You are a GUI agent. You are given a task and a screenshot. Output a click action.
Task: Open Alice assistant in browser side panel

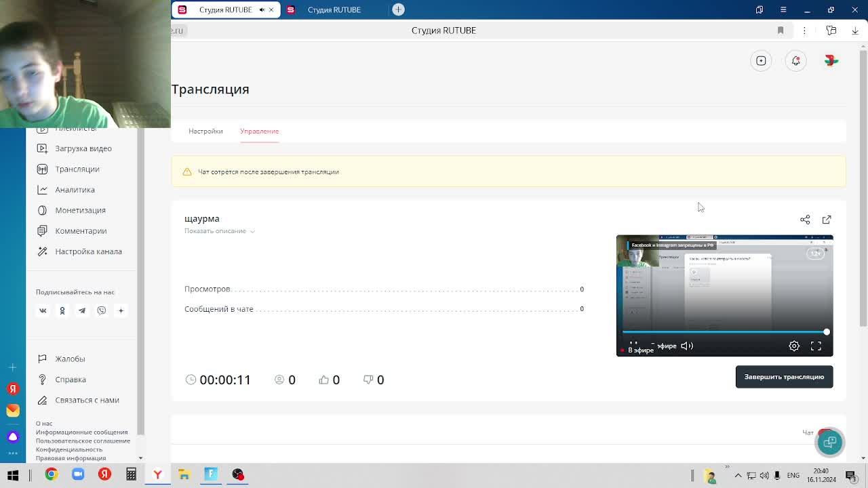coord(13,436)
